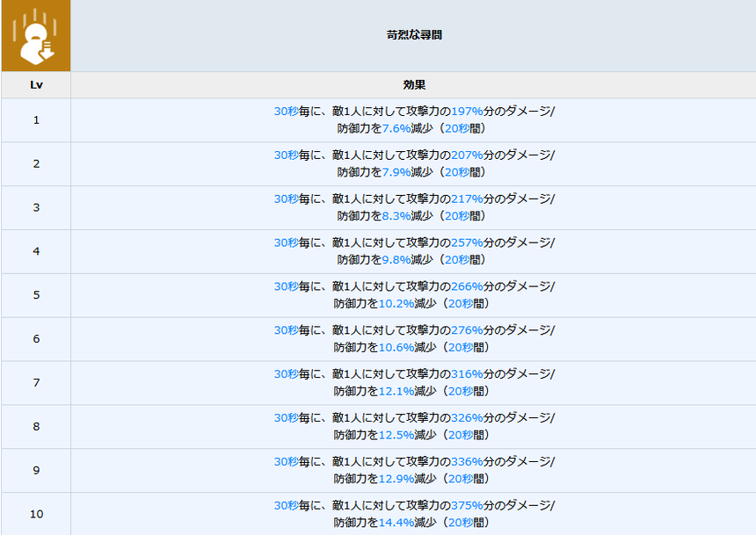
Task: Click the 12.9% defense reduction value
Action: 396,479
